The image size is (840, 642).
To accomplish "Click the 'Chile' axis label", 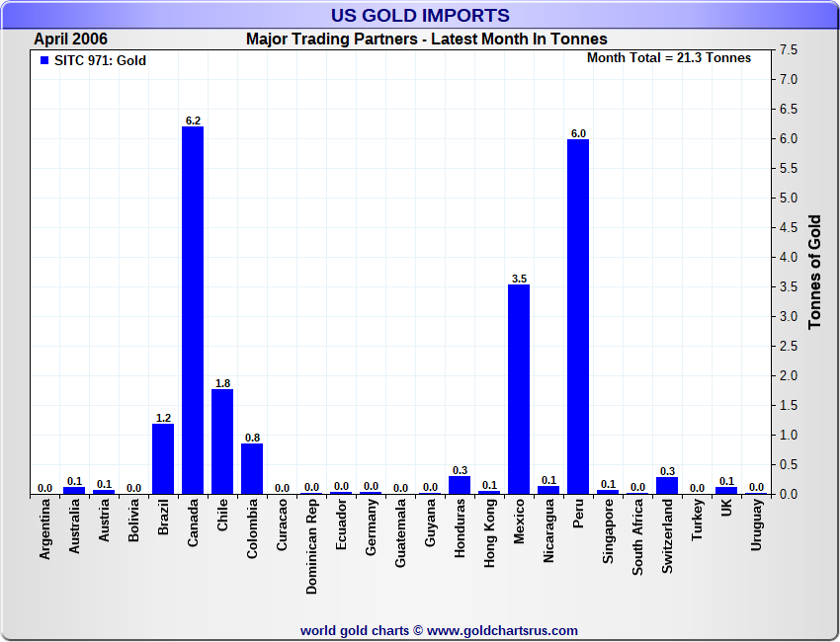I will (222, 516).
